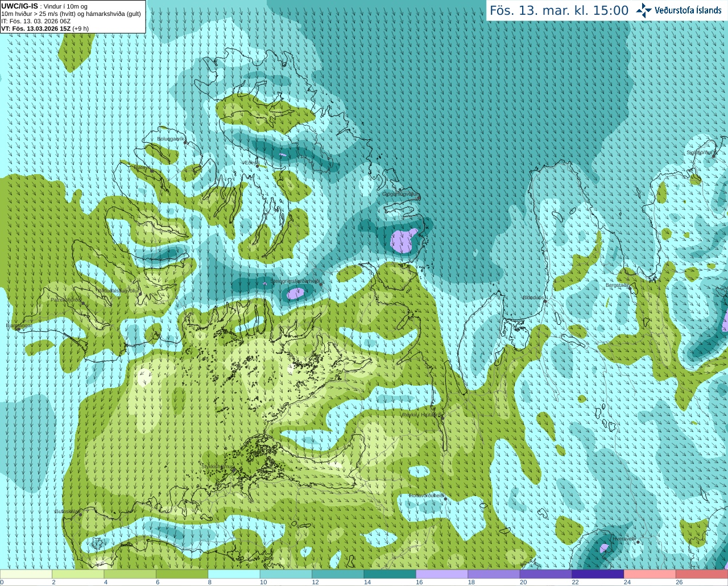728x586 pixels.
Task: Click the Siglufjörður station label
Action: pos(701,152)
